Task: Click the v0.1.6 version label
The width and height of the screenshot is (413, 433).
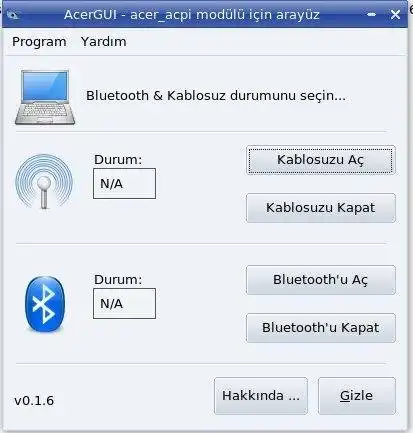Action: [x=34, y=401]
